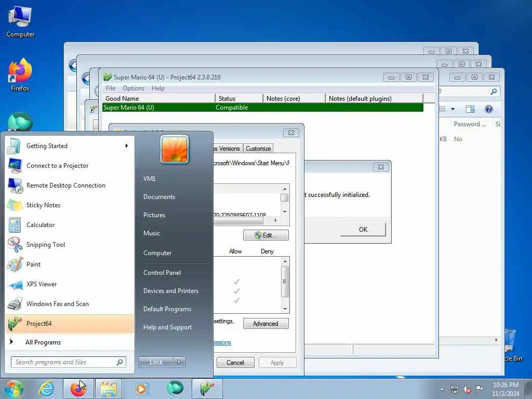Click the permissions list vertical scrollbar

285,285
